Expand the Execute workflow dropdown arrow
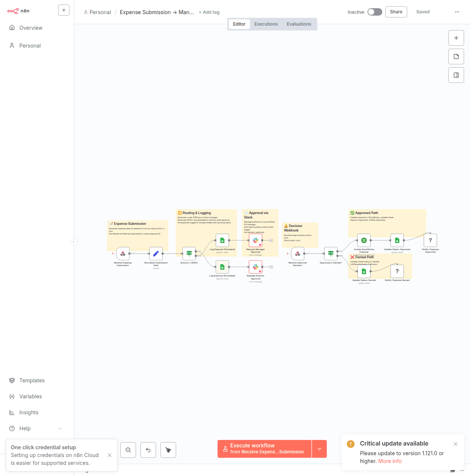 (319, 449)
